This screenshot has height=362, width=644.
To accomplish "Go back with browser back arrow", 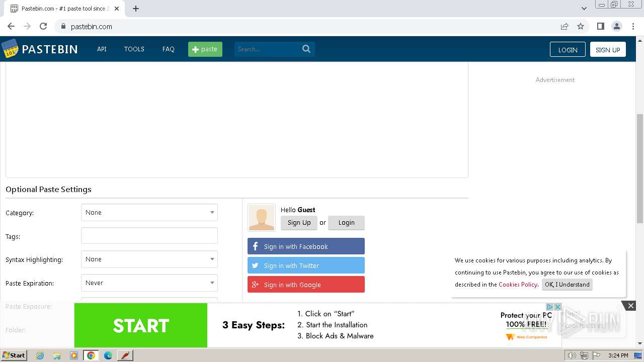I will pos(11,26).
